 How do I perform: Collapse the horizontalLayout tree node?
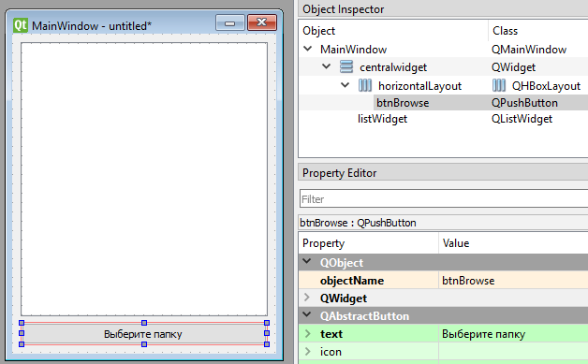tap(345, 85)
